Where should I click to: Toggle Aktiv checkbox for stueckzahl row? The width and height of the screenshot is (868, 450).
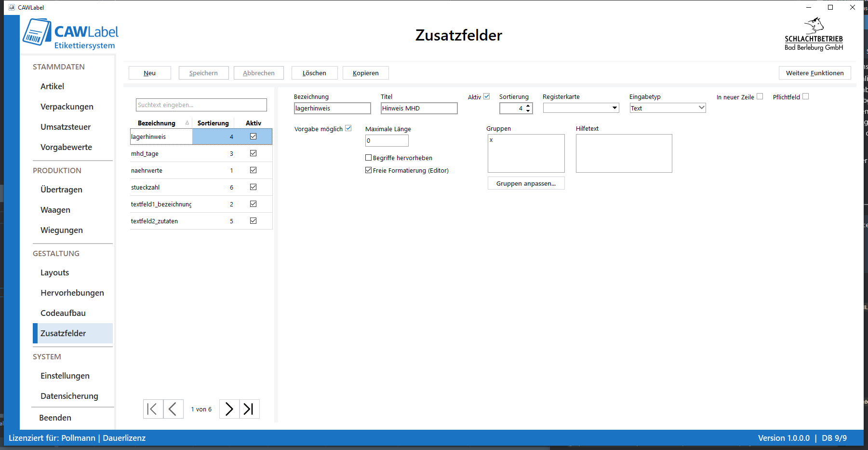pos(253,187)
